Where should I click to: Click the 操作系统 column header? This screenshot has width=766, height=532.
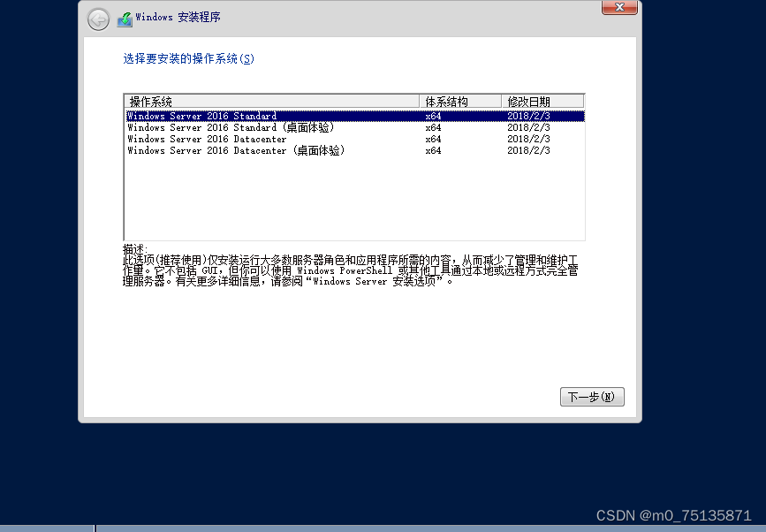[272, 102]
